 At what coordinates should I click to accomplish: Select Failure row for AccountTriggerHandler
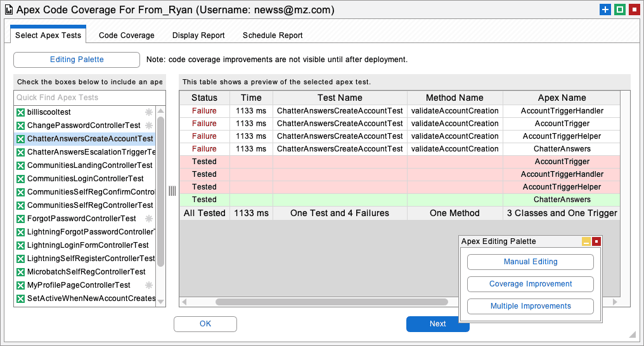coord(399,111)
